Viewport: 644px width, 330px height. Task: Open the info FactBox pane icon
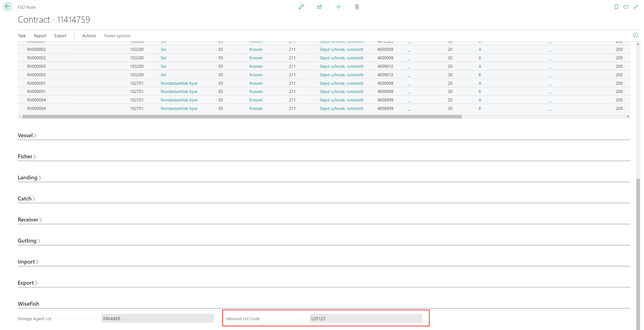(x=635, y=35)
